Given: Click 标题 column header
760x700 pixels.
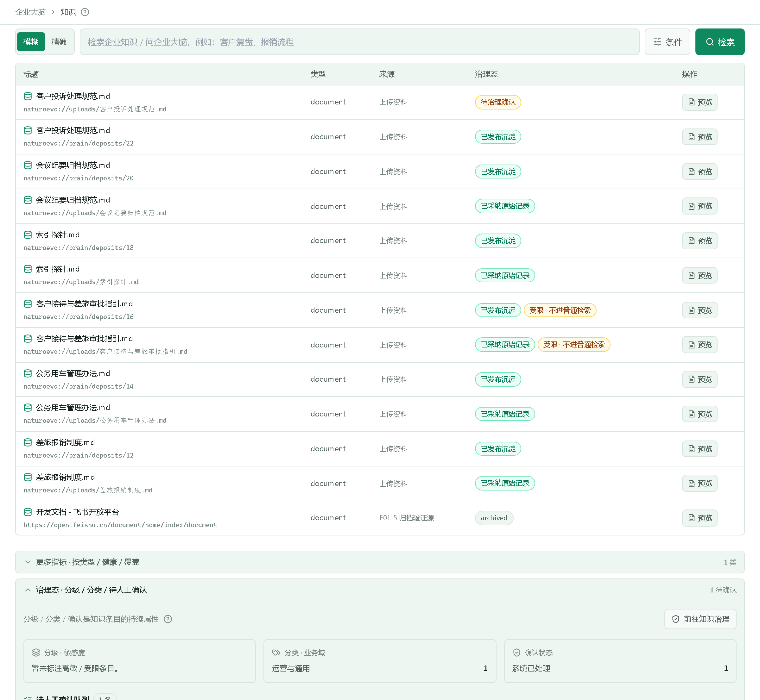Looking at the screenshot, I should click(31, 74).
